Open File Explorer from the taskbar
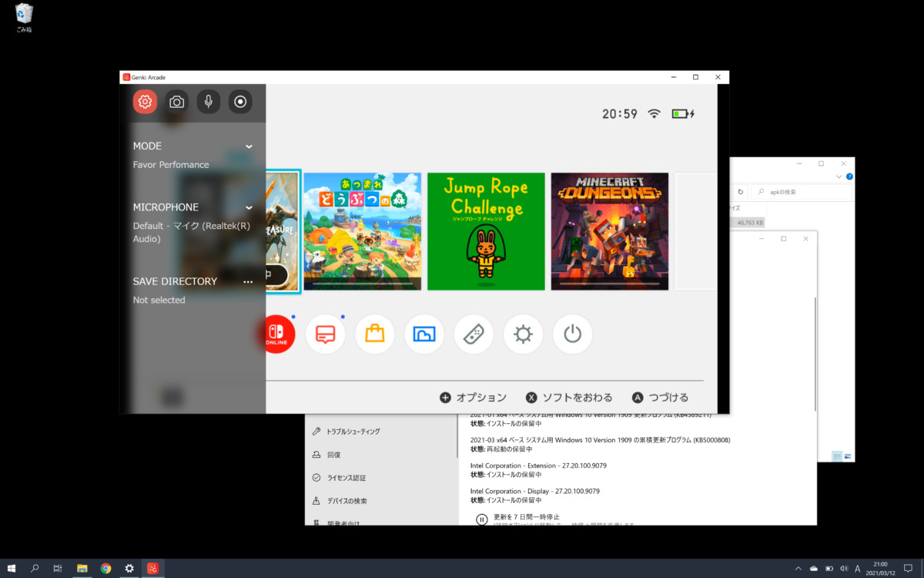This screenshot has height=578, width=924. point(82,569)
